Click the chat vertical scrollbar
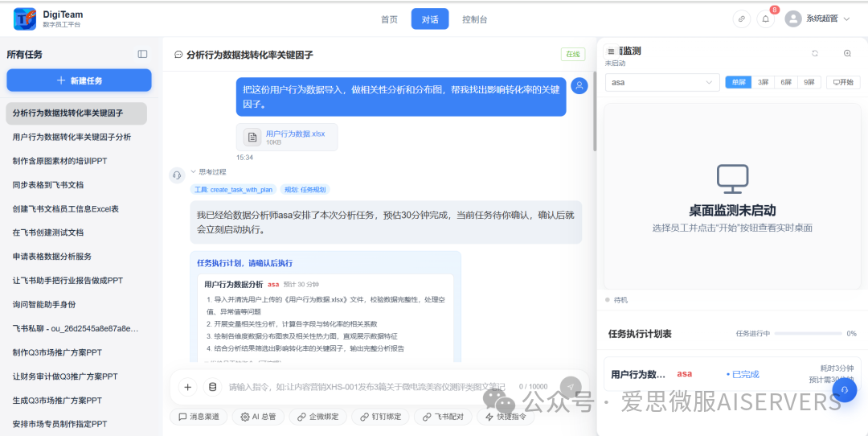868x436 pixels. 595,111
